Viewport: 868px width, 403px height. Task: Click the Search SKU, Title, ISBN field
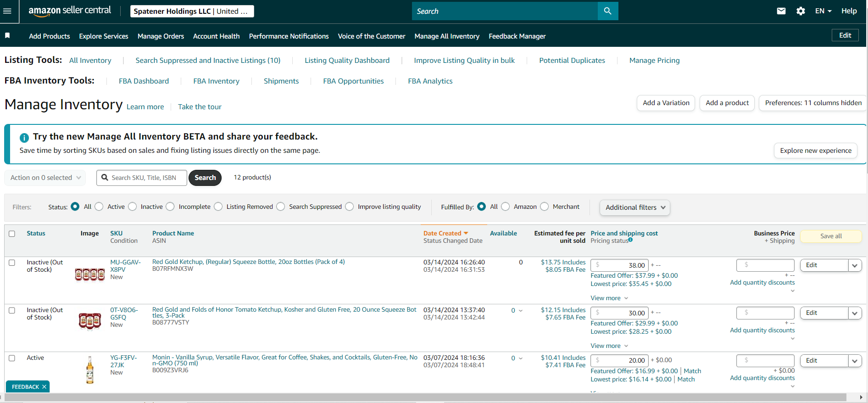pos(142,178)
